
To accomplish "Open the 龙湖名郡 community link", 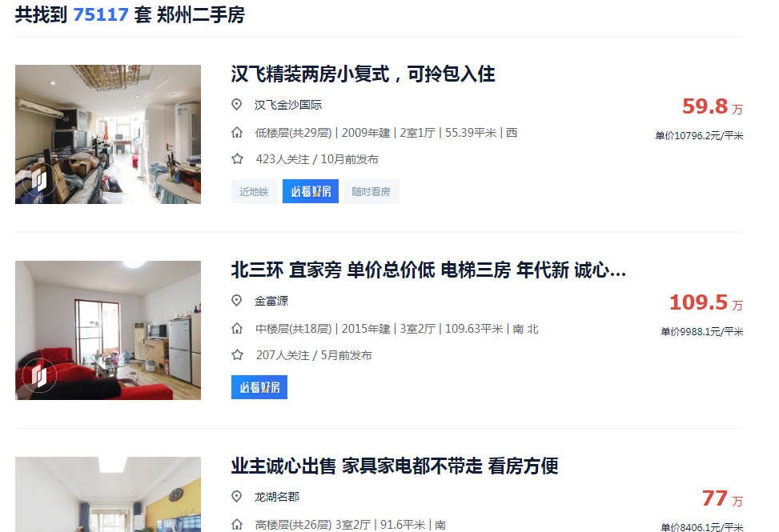I will (x=277, y=497).
